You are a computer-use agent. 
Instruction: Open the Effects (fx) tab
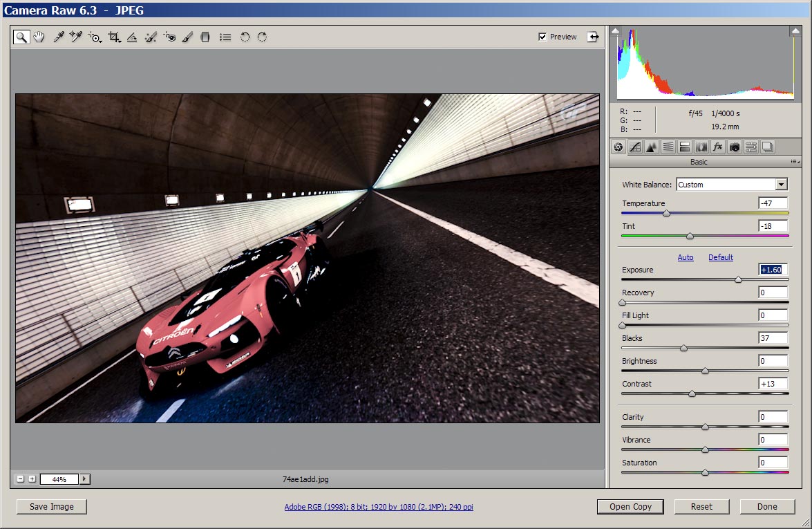coord(718,147)
